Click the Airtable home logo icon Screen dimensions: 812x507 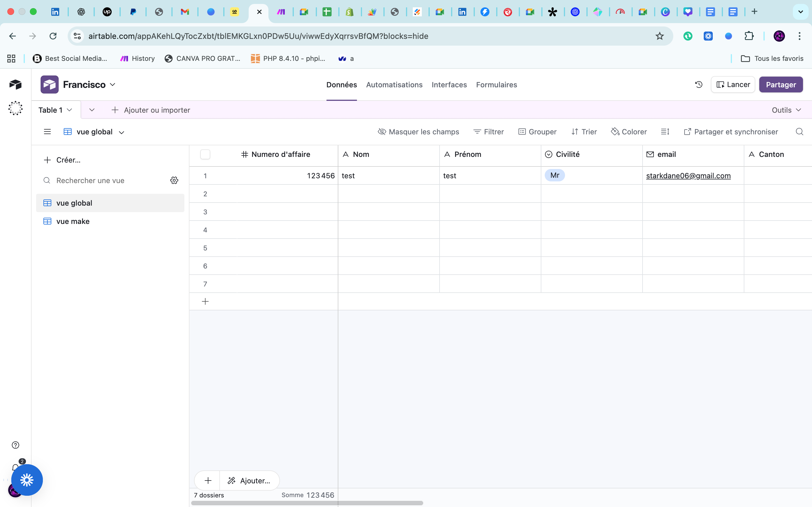(16, 84)
